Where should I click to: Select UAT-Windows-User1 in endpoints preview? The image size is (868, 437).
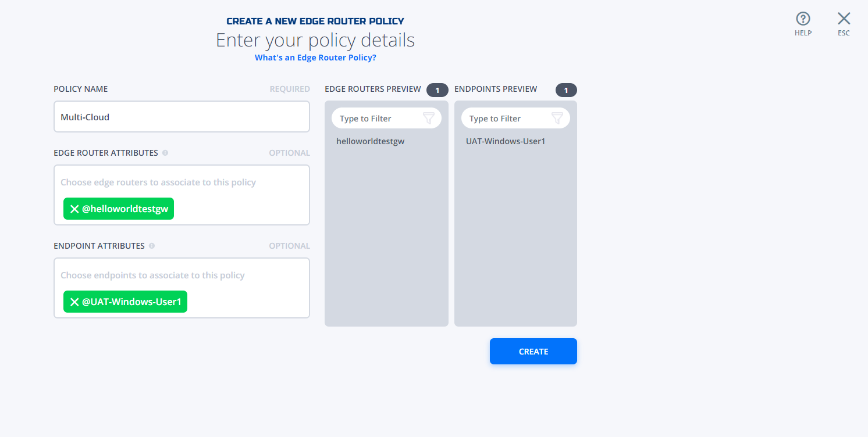[x=506, y=141]
